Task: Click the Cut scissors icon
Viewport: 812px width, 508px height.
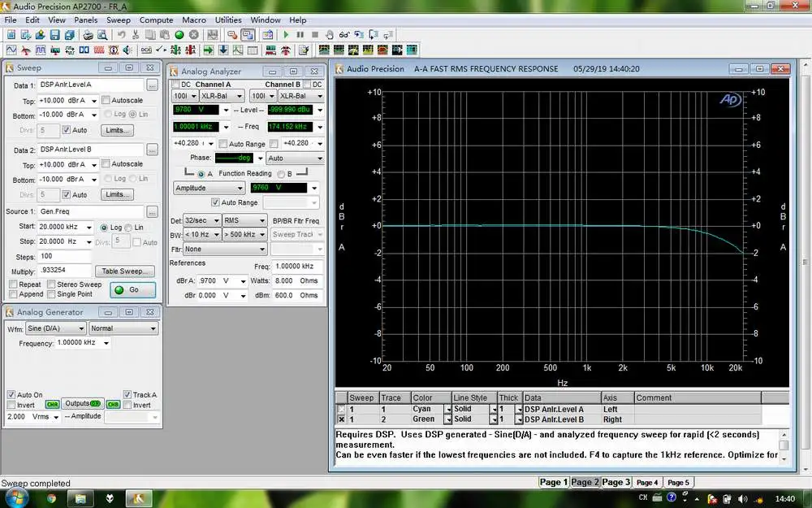Action: pos(136,35)
